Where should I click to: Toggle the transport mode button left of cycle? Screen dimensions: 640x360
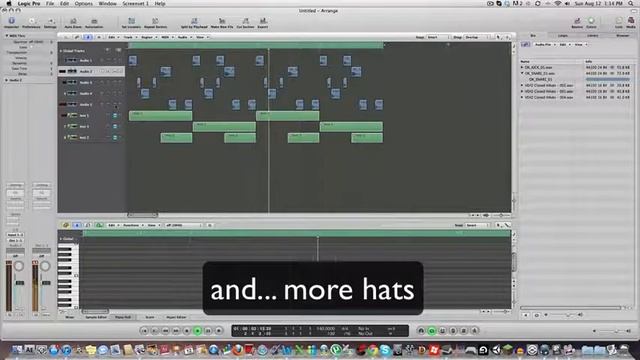click(421, 331)
